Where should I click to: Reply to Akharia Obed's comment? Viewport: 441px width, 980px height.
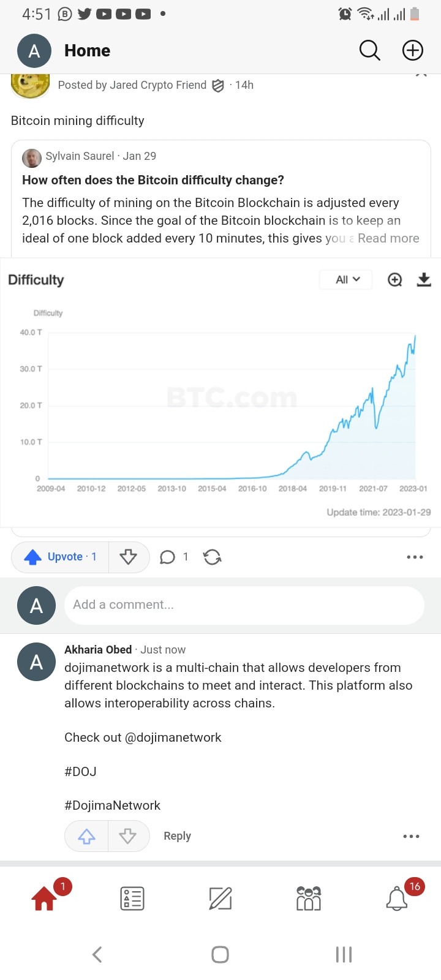pos(177,836)
